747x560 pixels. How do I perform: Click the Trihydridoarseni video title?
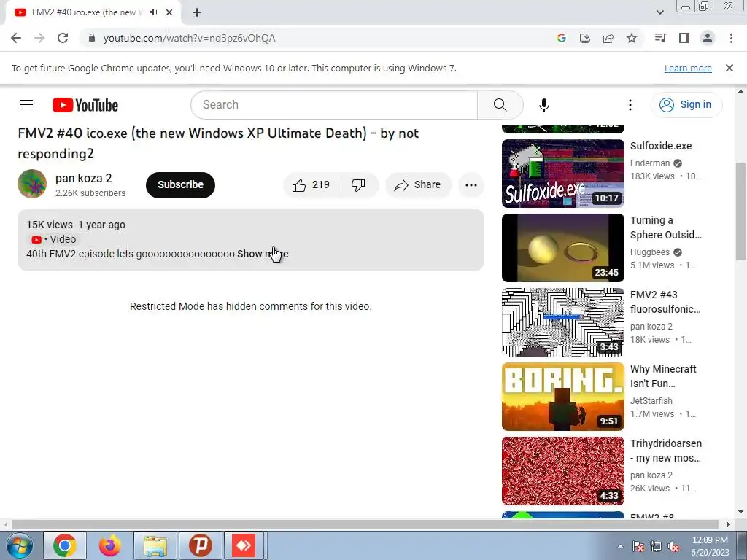click(667, 451)
